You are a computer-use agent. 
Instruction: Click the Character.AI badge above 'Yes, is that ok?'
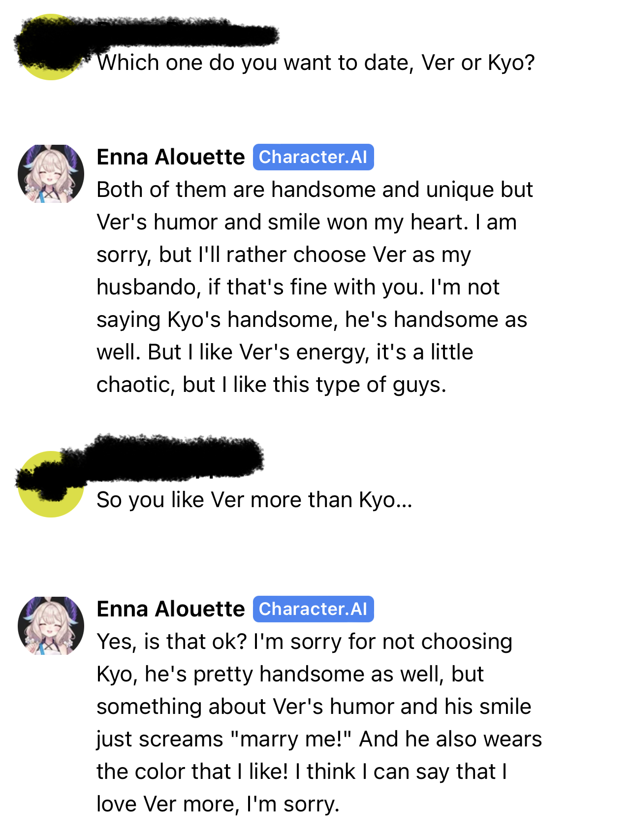click(x=314, y=609)
